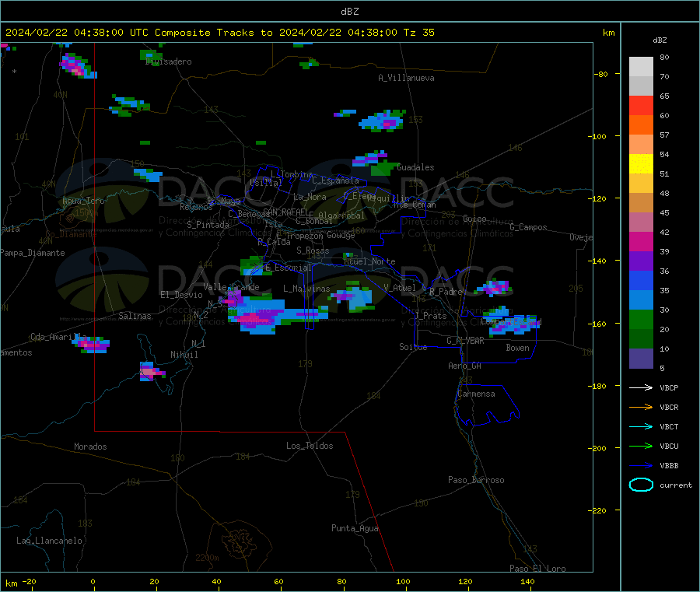Click the Salinas label
The height and width of the screenshot is (592, 700).
(x=135, y=316)
